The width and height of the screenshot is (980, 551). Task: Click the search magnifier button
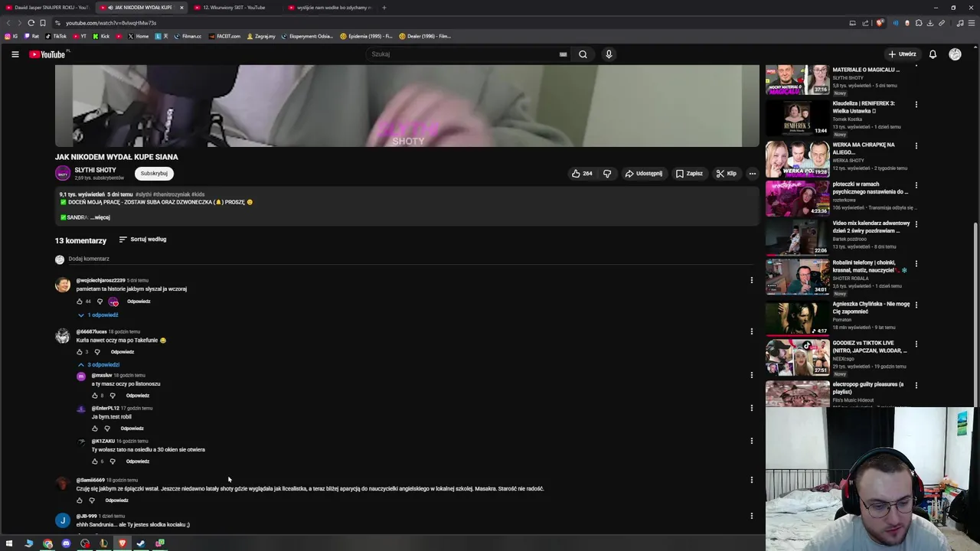pos(583,54)
